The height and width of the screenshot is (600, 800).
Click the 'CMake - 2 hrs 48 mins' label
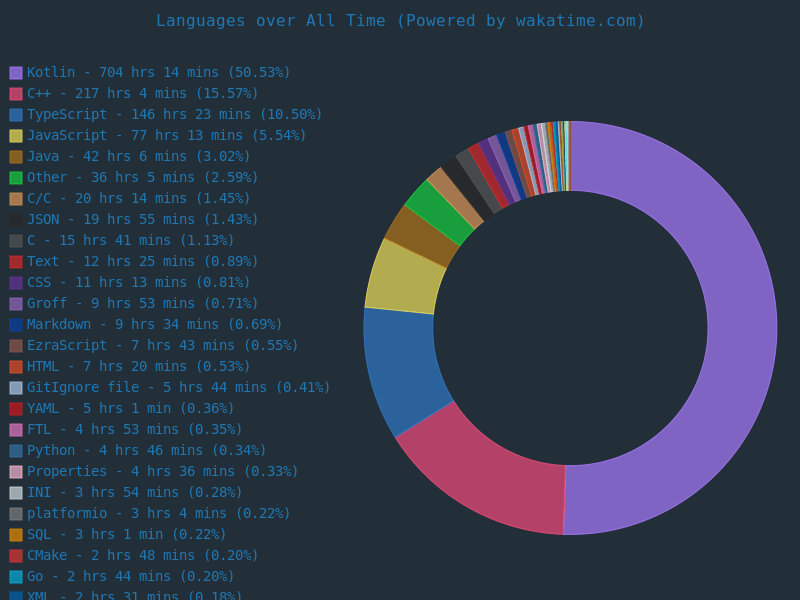click(142, 555)
